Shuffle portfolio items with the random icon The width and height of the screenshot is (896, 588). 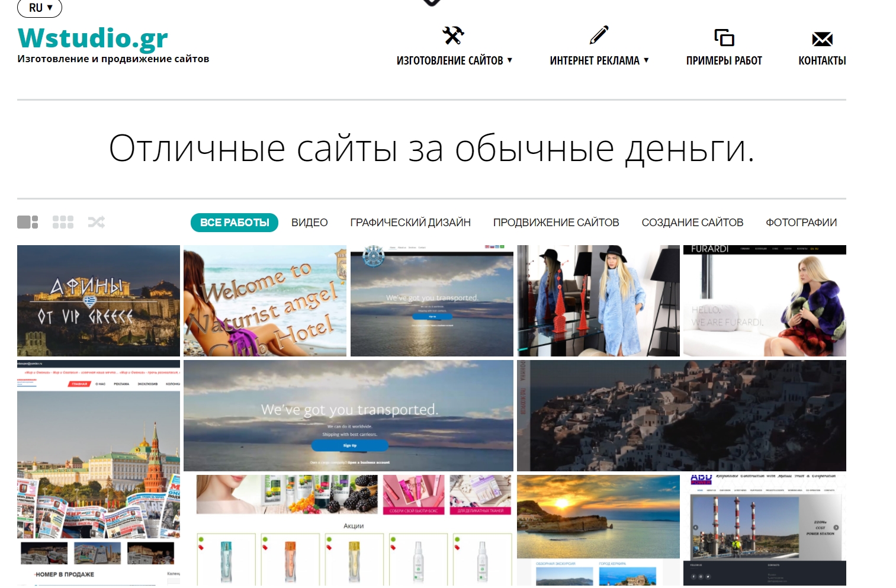click(97, 222)
